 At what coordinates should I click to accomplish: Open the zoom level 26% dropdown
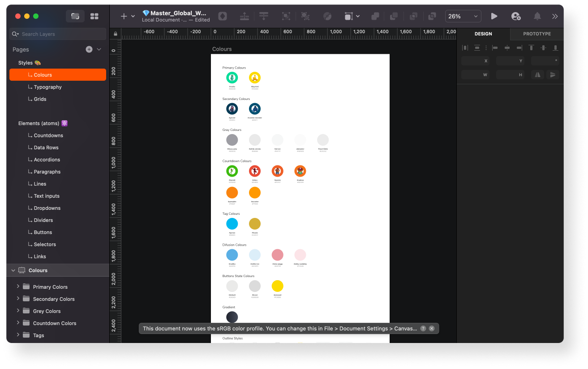463,16
